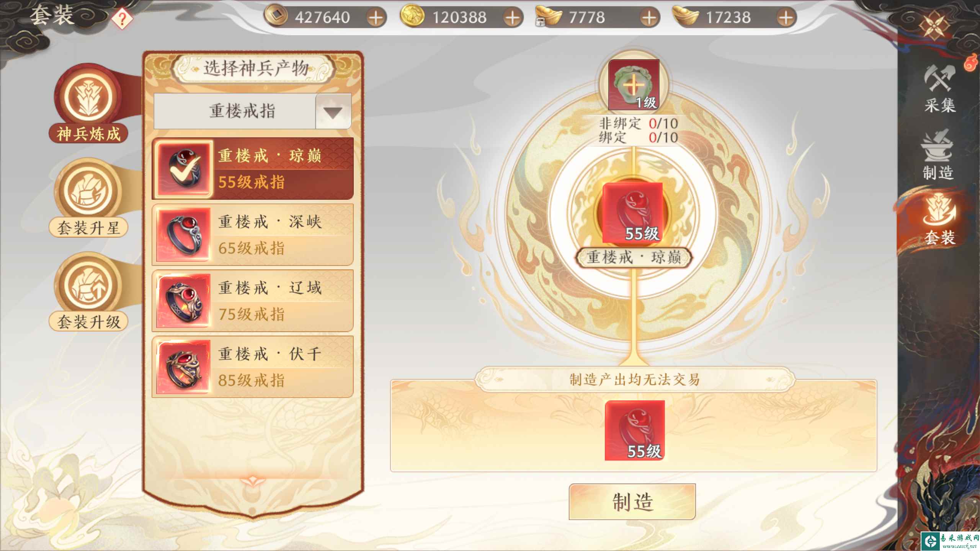Select the 套装 tab on right

[939, 220]
